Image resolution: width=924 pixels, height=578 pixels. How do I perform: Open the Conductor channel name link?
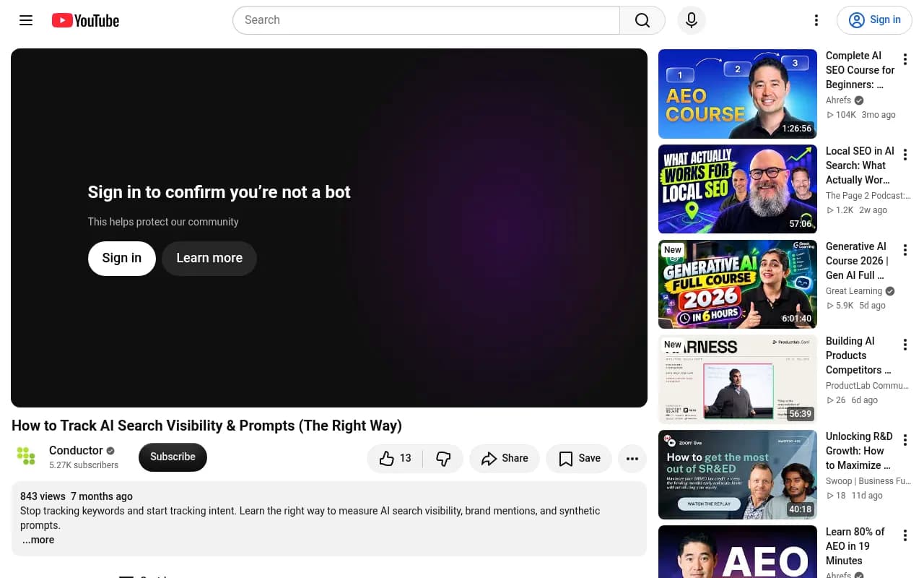(x=76, y=450)
